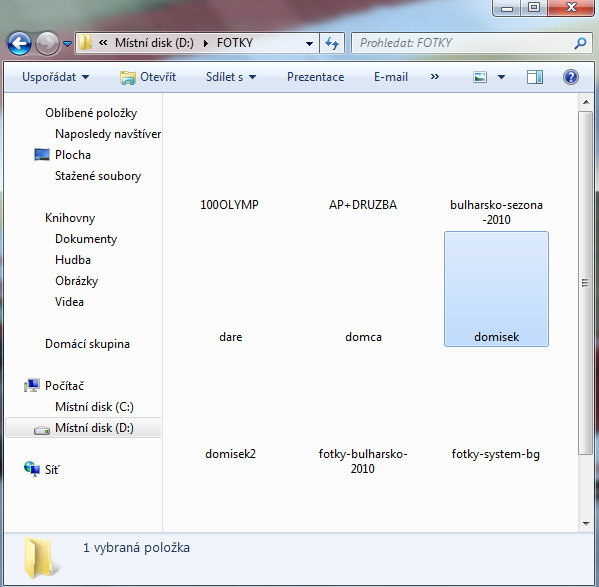Show hidden toolbar commands via chevron
Viewport: 599px width, 587px height.
point(434,77)
